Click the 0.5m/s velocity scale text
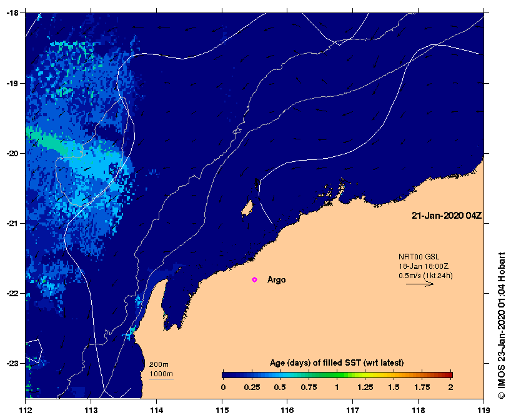 pos(425,276)
